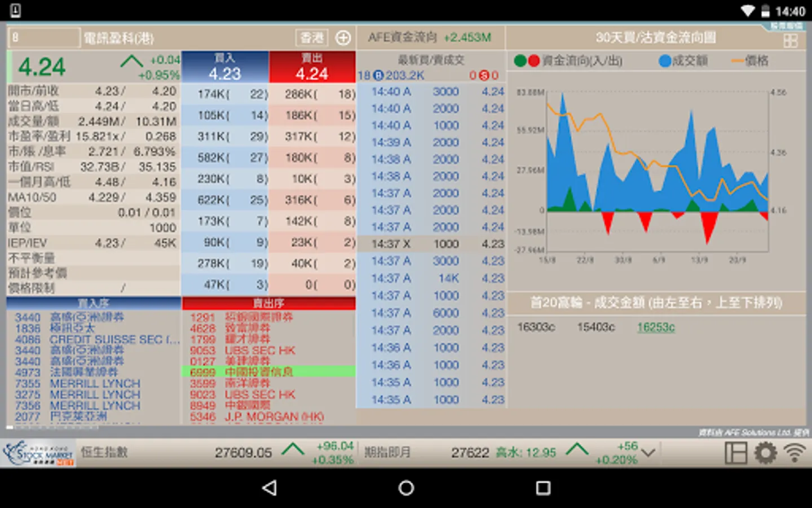Tap the Stock Market app logo
The width and height of the screenshot is (812, 508).
point(38,453)
